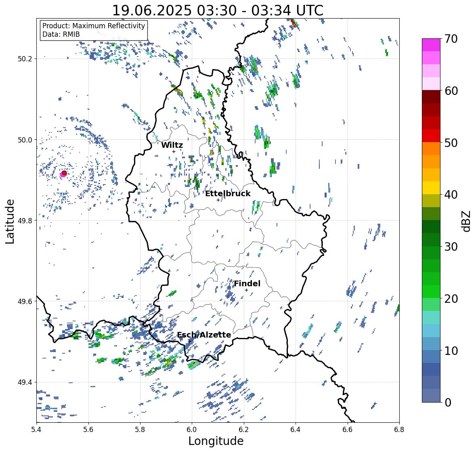Click the plus marker under Wiltz

point(174,151)
